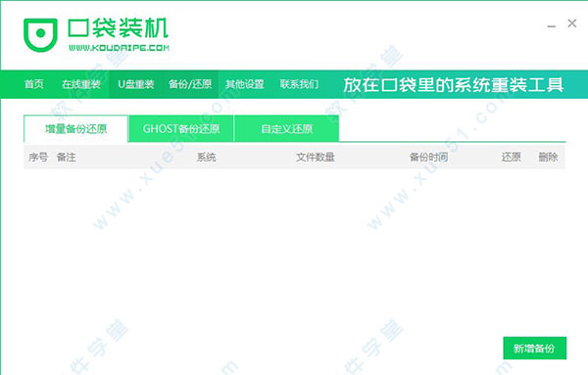588x375 pixels.
Task: Click the 序号 column header
Action: pyautogui.click(x=38, y=157)
